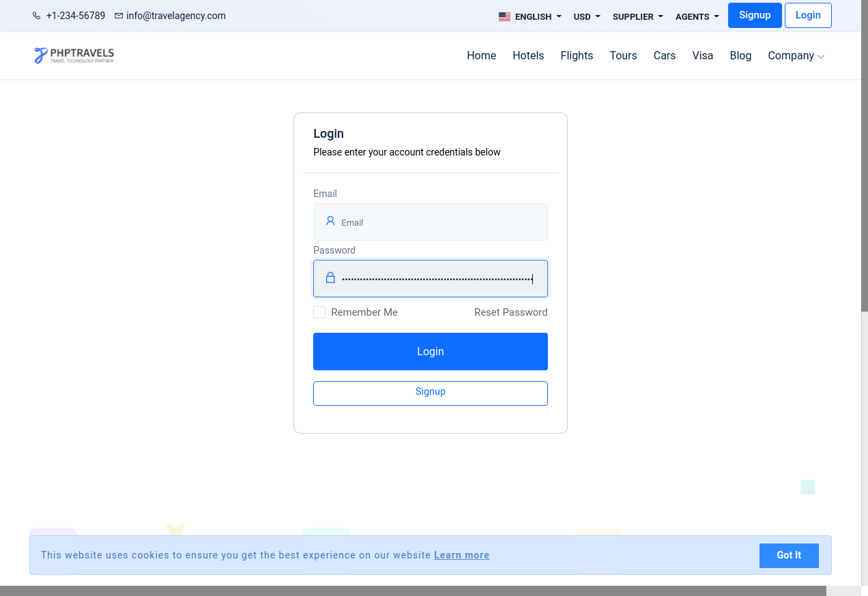868x596 pixels.
Task: Open the Flights menu item
Action: point(577,56)
